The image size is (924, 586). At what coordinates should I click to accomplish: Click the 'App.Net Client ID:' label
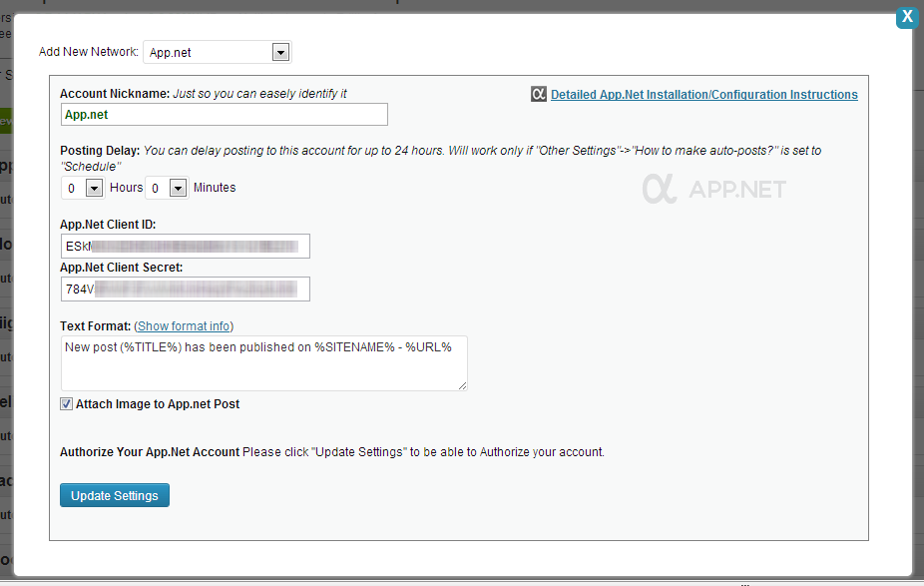(108, 224)
